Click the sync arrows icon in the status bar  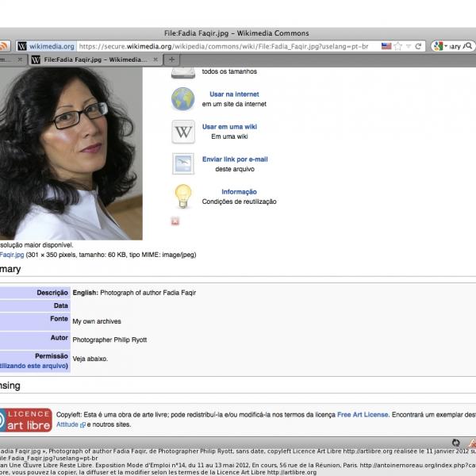[x=455, y=443]
